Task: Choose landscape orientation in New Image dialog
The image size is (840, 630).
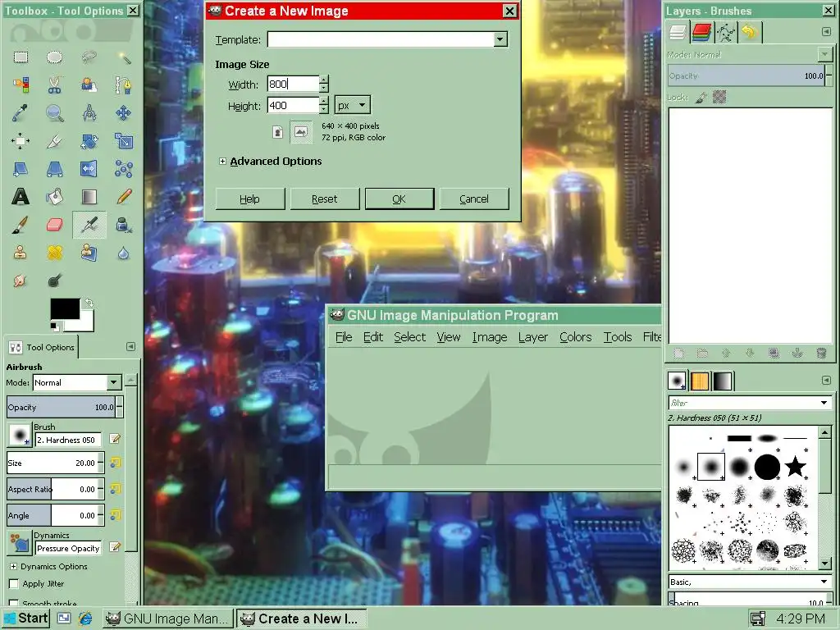Action: point(301,132)
